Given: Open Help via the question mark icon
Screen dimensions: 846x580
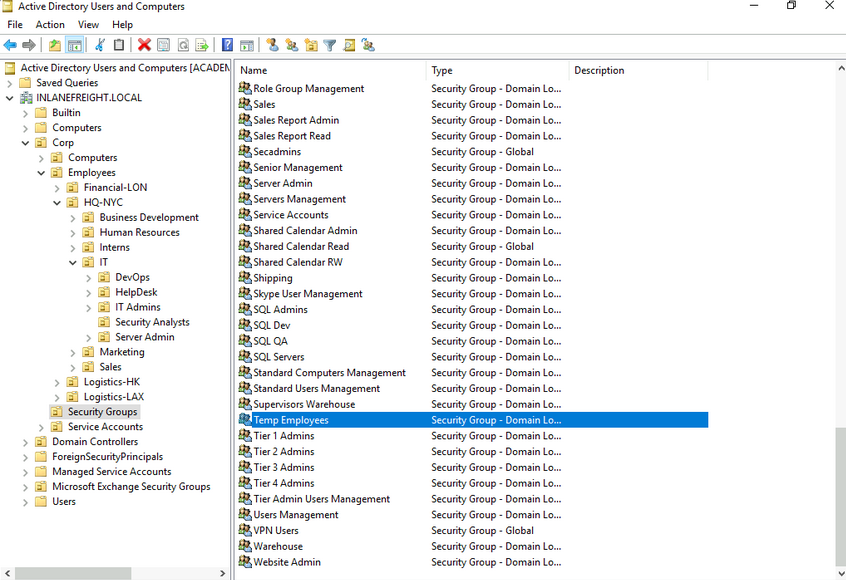Looking at the screenshot, I should coord(227,45).
